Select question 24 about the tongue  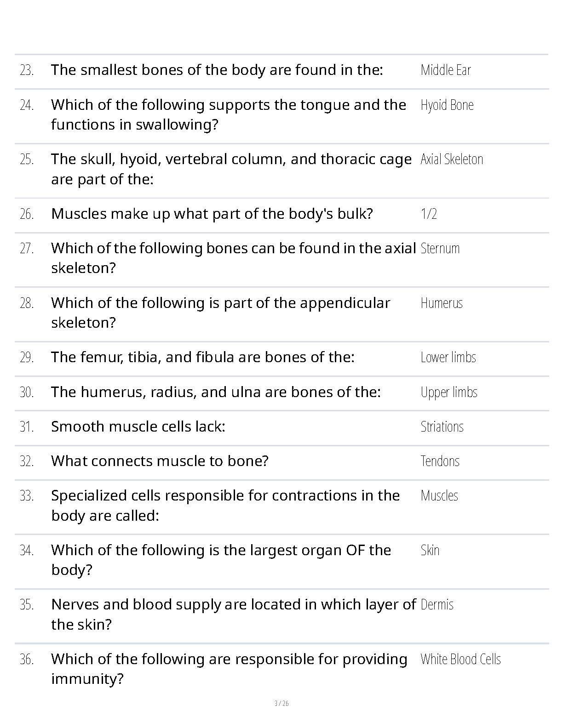[229, 114]
